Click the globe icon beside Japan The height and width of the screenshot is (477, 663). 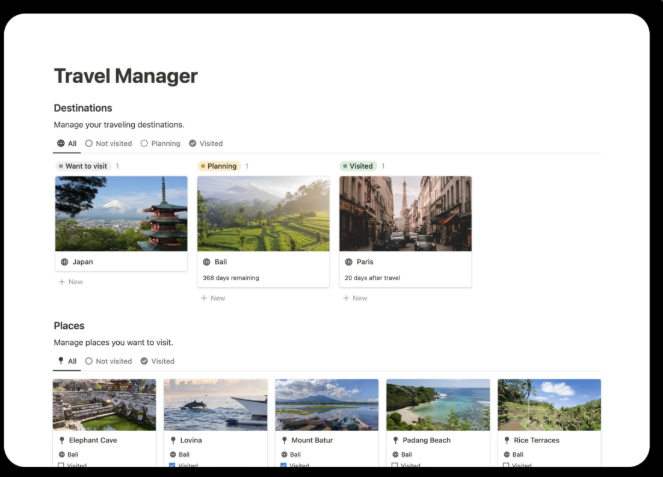pos(64,262)
